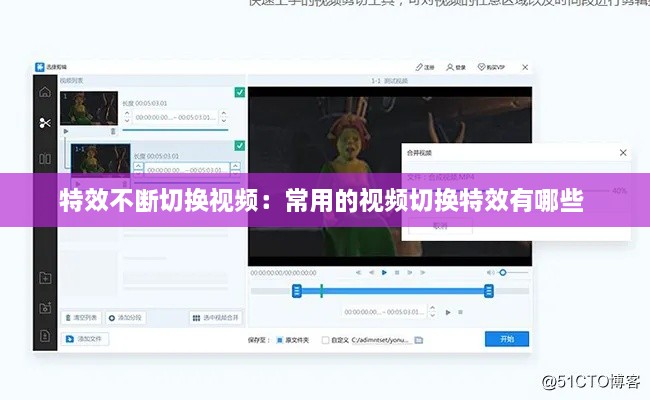Screen dimensions: 650x400
Task: Click 添加分段 add segment button
Action: [125, 318]
